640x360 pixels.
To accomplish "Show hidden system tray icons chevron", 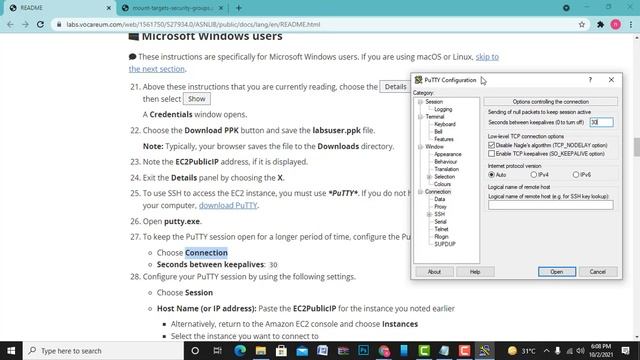I will point(547,351).
